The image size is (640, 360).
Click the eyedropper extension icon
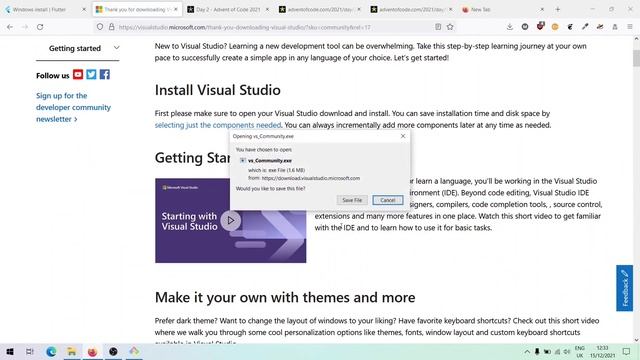click(x=585, y=27)
